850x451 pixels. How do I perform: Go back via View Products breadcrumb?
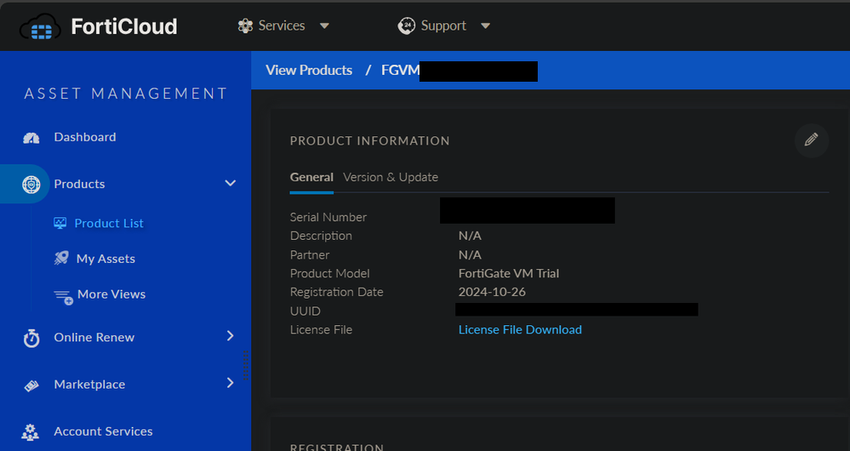309,70
